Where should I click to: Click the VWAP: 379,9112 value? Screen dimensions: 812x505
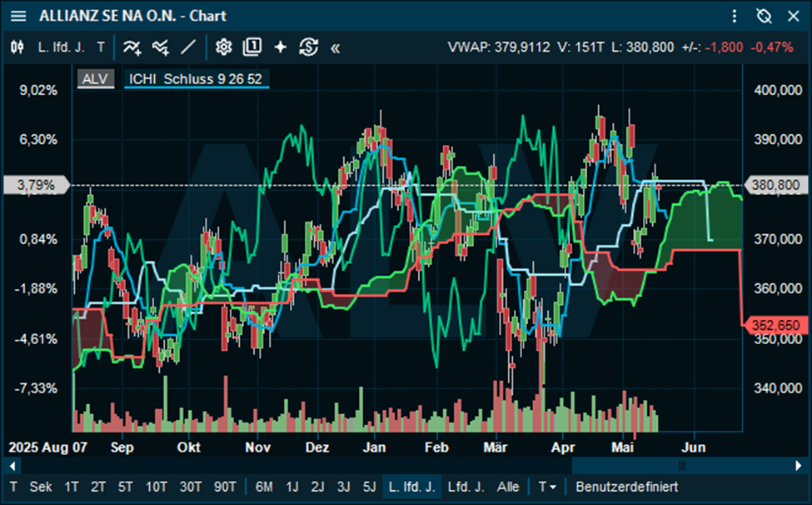click(499, 47)
